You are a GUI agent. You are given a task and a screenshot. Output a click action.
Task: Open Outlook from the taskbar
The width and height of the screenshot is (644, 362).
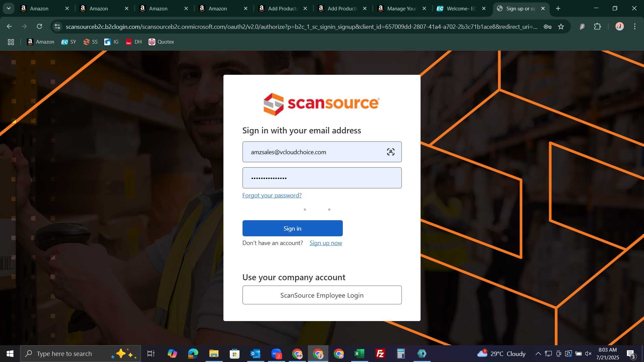[255, 354]
